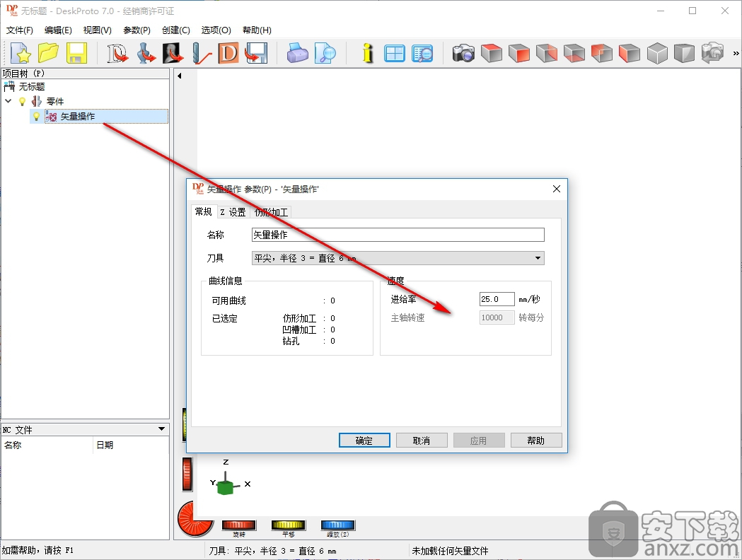Open print preview with the magnifier page icon
The width and height of the screenshot is (742, 560).
325,53
